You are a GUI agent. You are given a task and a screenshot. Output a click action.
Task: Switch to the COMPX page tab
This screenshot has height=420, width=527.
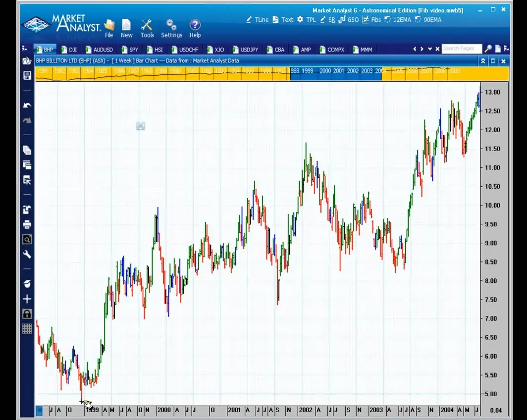coord(332,50)
